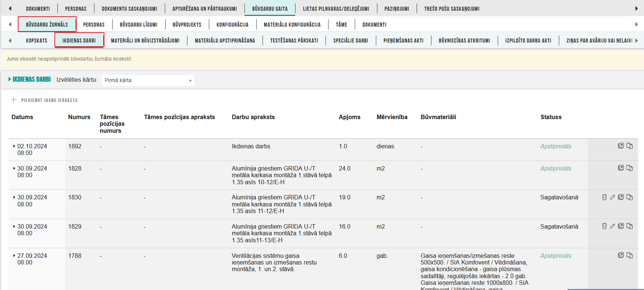Open the Speciālie darbi tab
The image size is (644, 290).
351,40
